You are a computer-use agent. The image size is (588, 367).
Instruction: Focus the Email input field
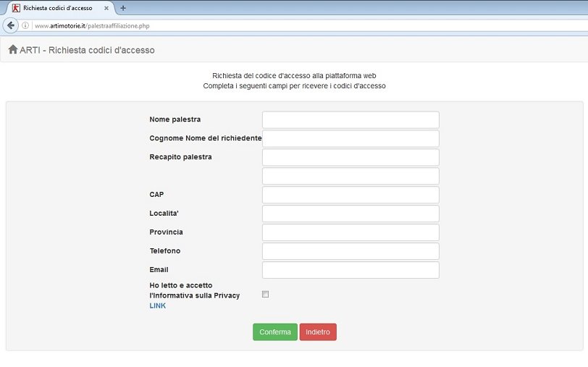(x=350, y=270)
